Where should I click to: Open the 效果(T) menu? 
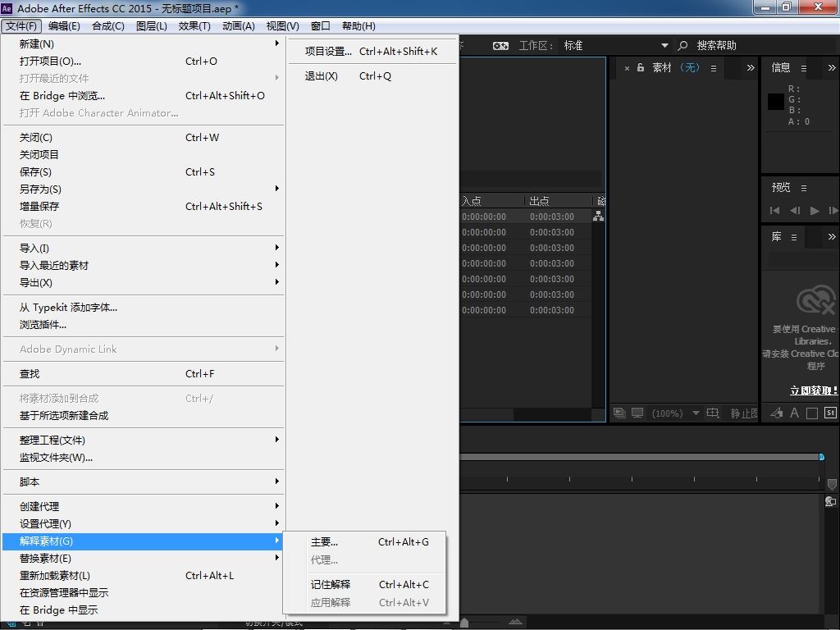pyautogui.click(x=194, y=25)
